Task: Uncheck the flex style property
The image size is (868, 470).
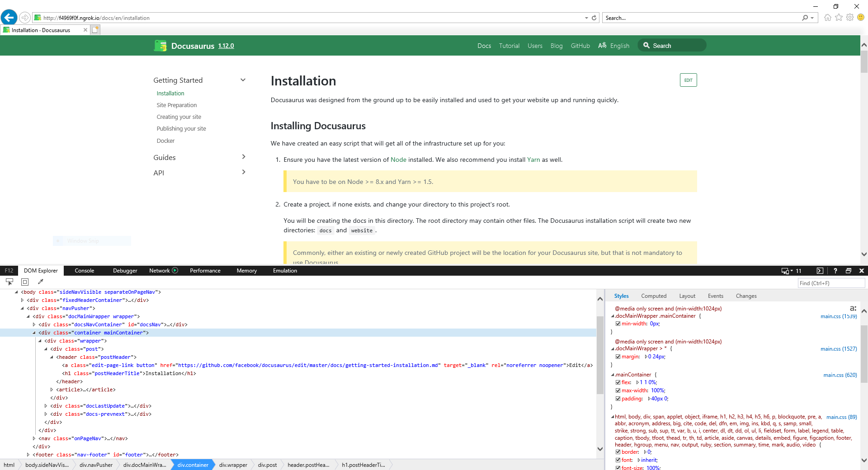Action: click(618, 382)
